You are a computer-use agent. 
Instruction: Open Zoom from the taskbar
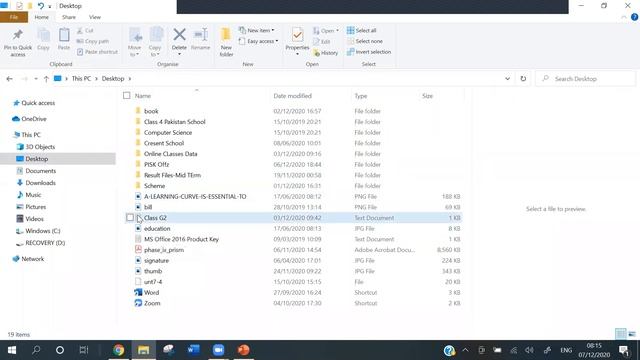tap(218, 350)
